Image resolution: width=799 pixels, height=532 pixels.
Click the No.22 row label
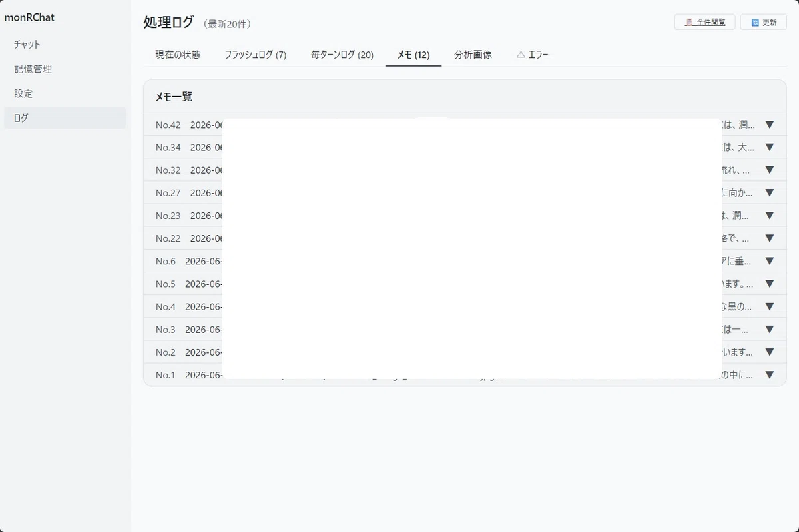[168, 238]
